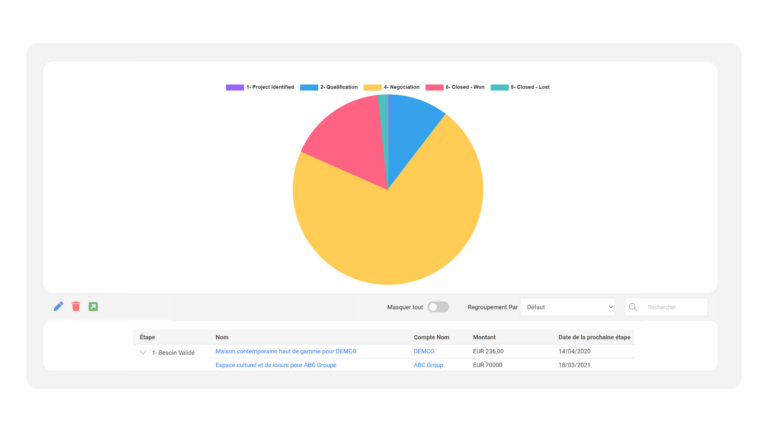Screen dimensions: 768x432
Task: Open the Regroupement Par dropdown
Action: (x=567, y=307)
